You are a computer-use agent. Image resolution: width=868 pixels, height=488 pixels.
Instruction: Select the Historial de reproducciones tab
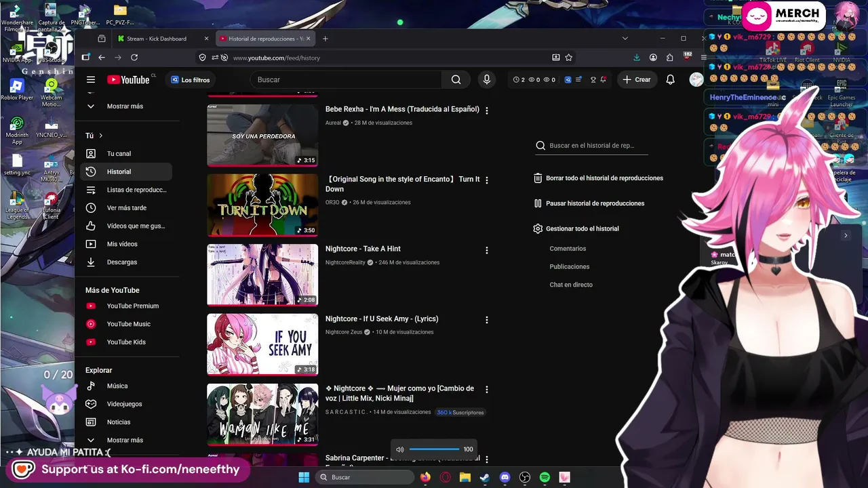click(x=265, y=39)
